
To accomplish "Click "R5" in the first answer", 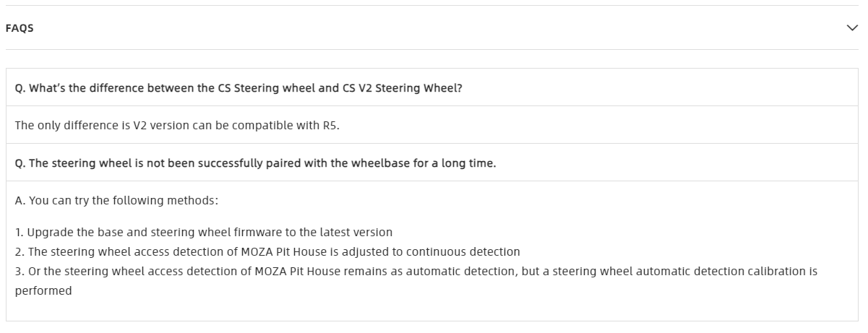I will (330, 126).
